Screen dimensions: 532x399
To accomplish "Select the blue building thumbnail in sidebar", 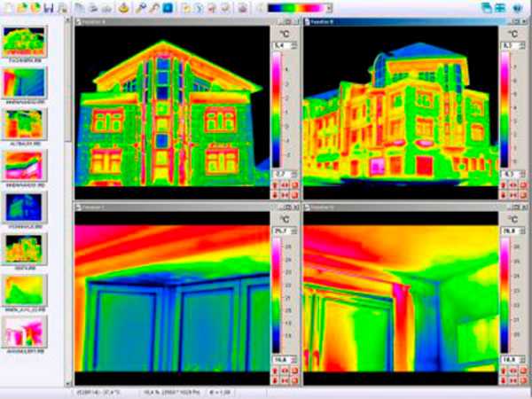I will click(24, 206).
